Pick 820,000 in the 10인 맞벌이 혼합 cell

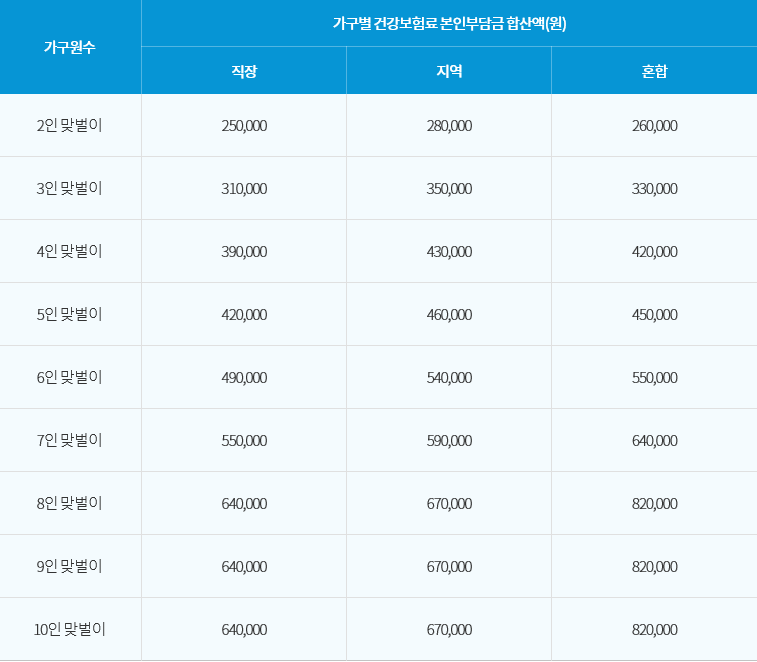[655, 630]
